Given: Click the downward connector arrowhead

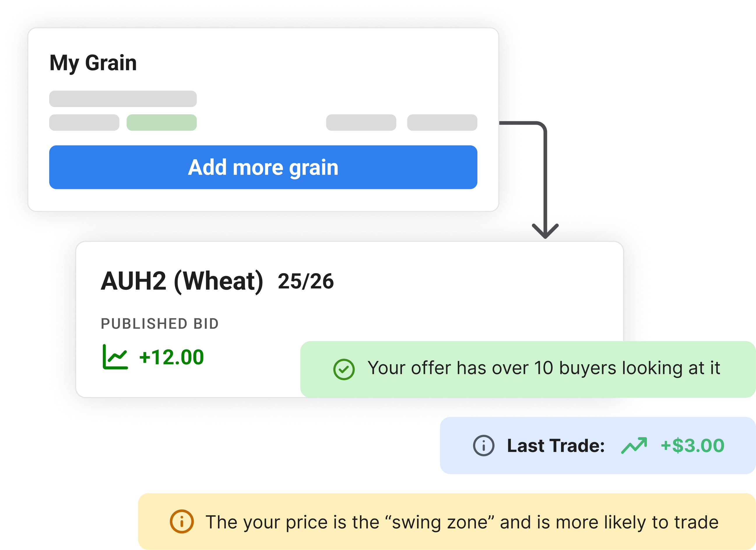Looking at the screenshot, I should [x=545, y=231].
